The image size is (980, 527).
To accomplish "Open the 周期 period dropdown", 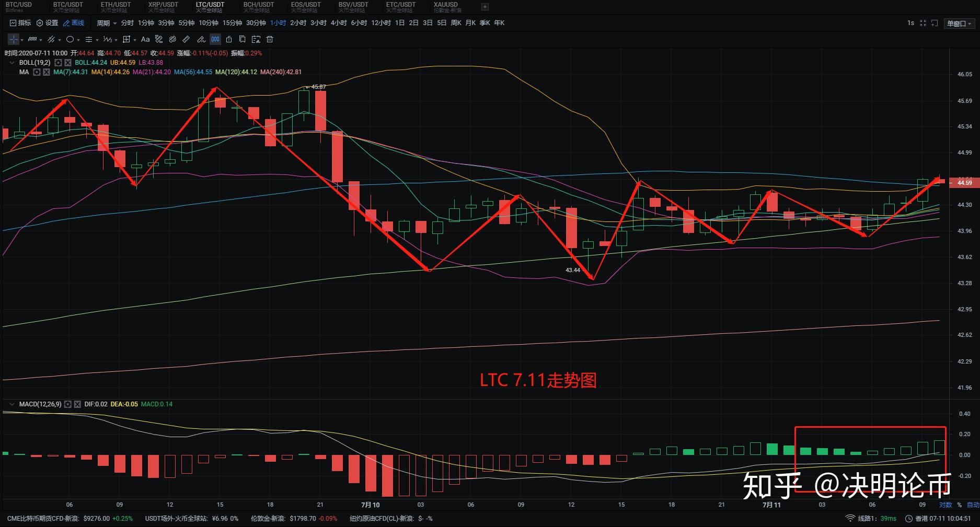I will click(x=107, y=23).
